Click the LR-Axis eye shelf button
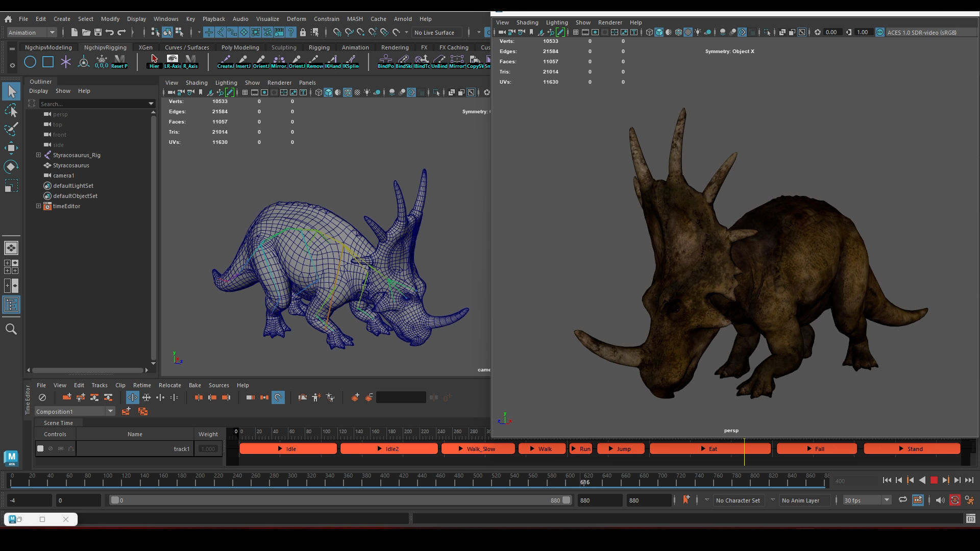Screen dimensions: 980x551 pos(173,62)
